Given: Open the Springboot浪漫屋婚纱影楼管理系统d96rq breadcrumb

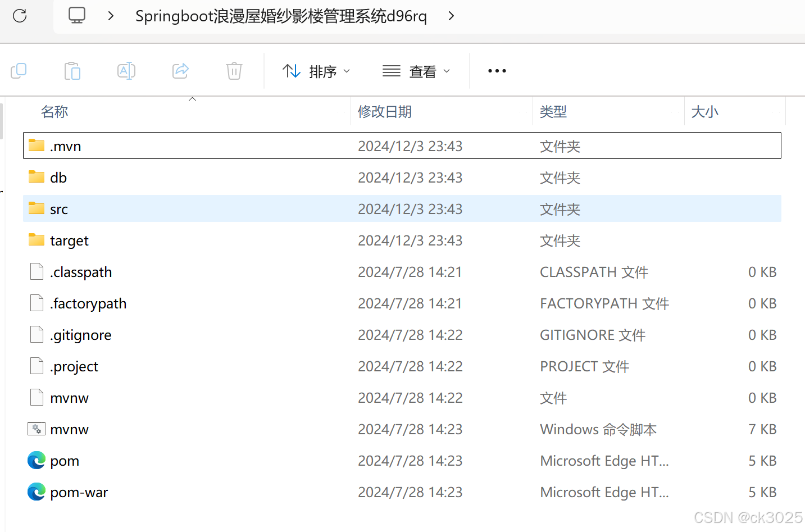Looking at the screenshot, I should pos(281,16).
